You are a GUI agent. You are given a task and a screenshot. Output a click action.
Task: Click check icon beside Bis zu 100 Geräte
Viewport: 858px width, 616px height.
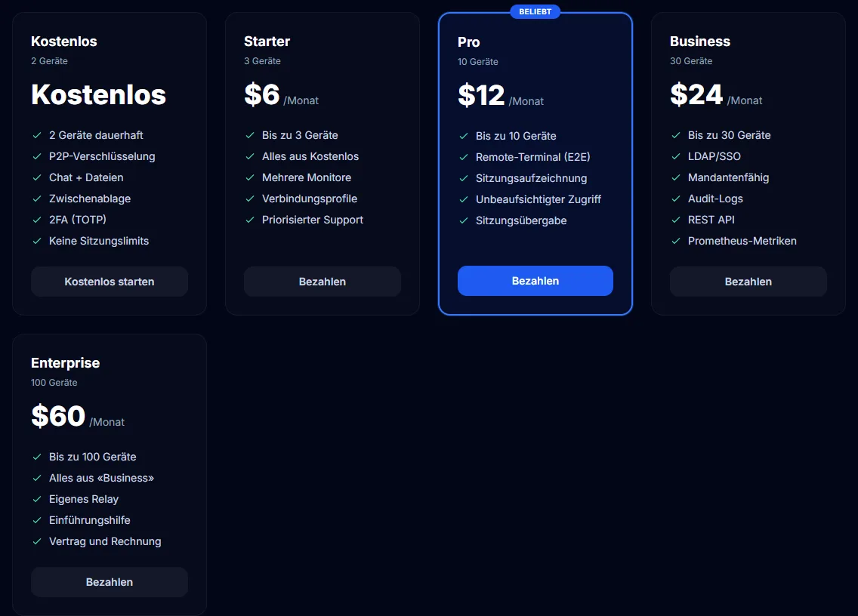tap(37, 457)
